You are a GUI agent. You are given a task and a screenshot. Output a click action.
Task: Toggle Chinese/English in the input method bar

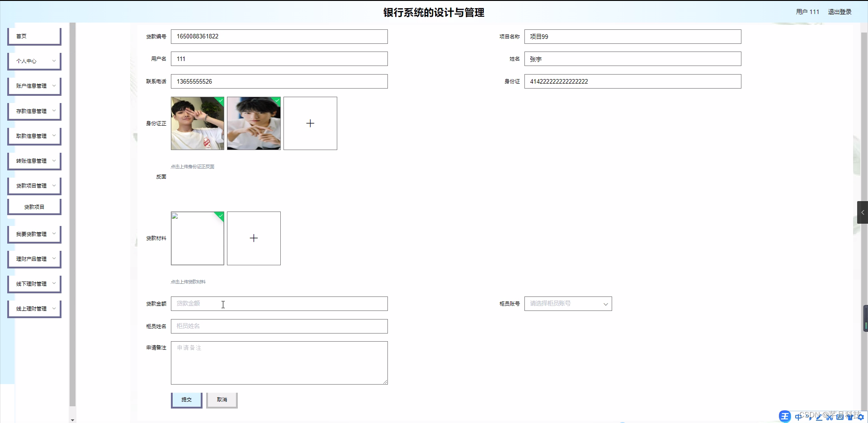click(x=798, y=417)
